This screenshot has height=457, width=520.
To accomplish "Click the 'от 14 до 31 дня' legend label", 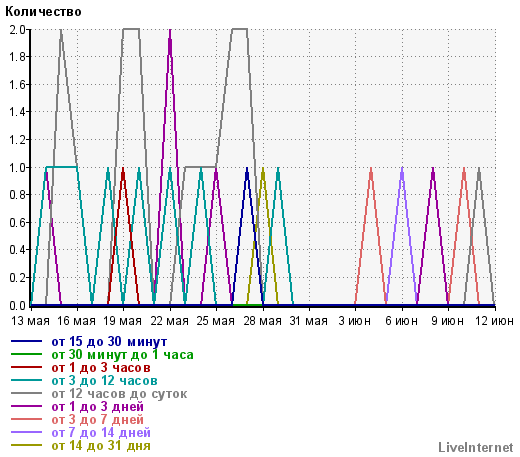I will (101, 446).
